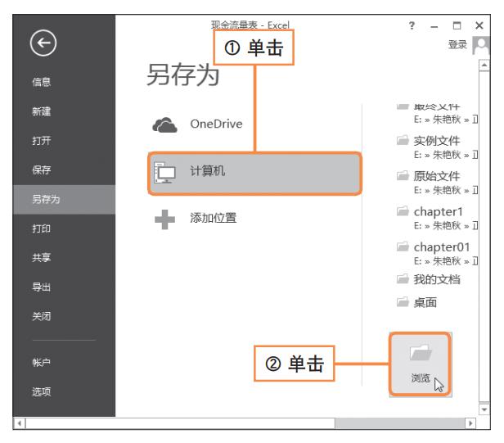Click the vertical scrollbar up arrow

click(484, 66)
